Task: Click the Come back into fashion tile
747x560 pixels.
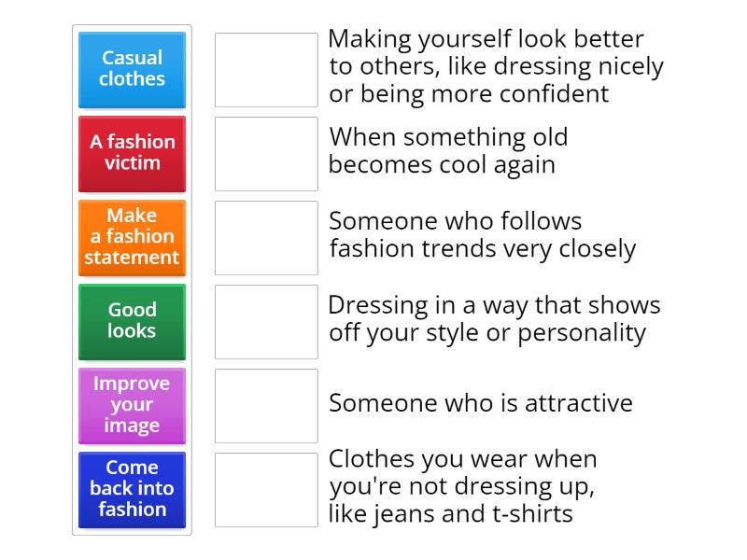Action: coord(132,489)
